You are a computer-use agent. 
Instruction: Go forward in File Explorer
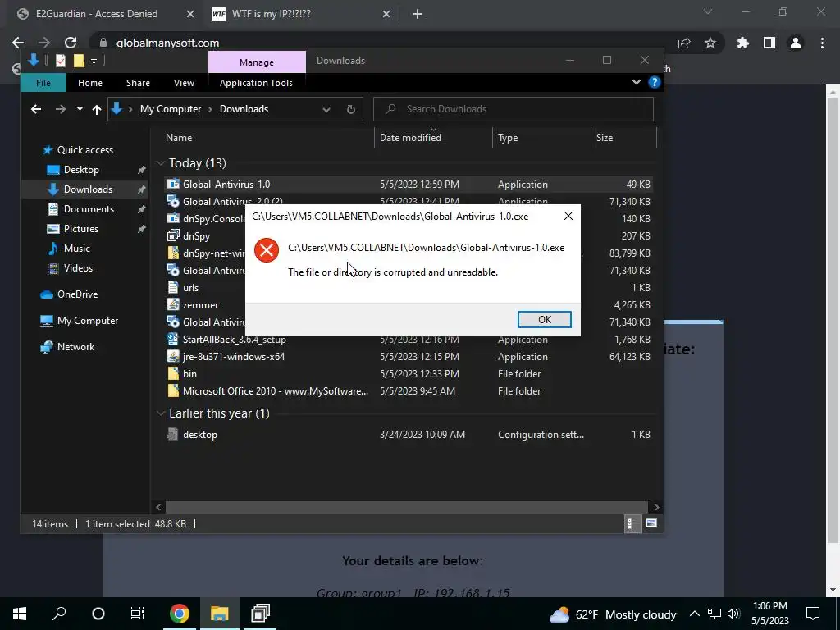(61, 109)
